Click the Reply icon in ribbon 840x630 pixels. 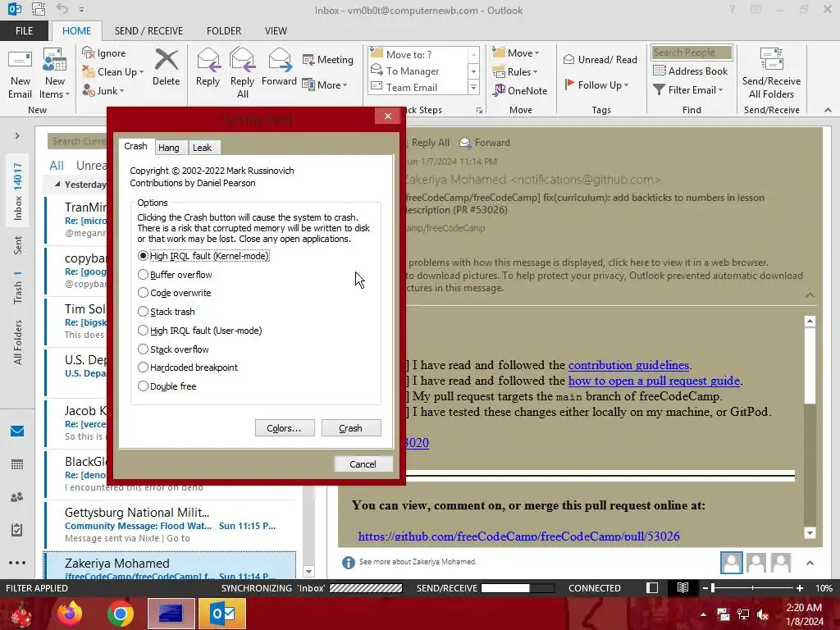(x=208, y=67)
